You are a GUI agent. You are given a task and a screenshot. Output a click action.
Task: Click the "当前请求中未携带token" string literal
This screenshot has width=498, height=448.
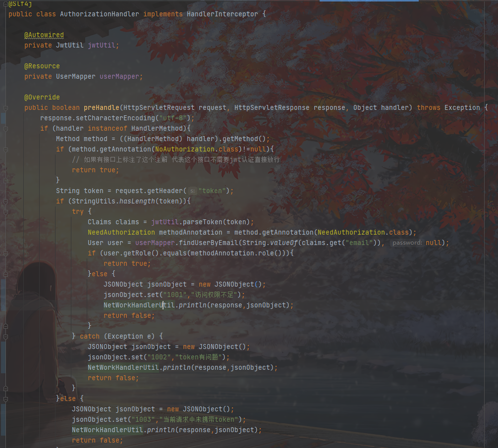pyautogui.click(x=199, y=419)
